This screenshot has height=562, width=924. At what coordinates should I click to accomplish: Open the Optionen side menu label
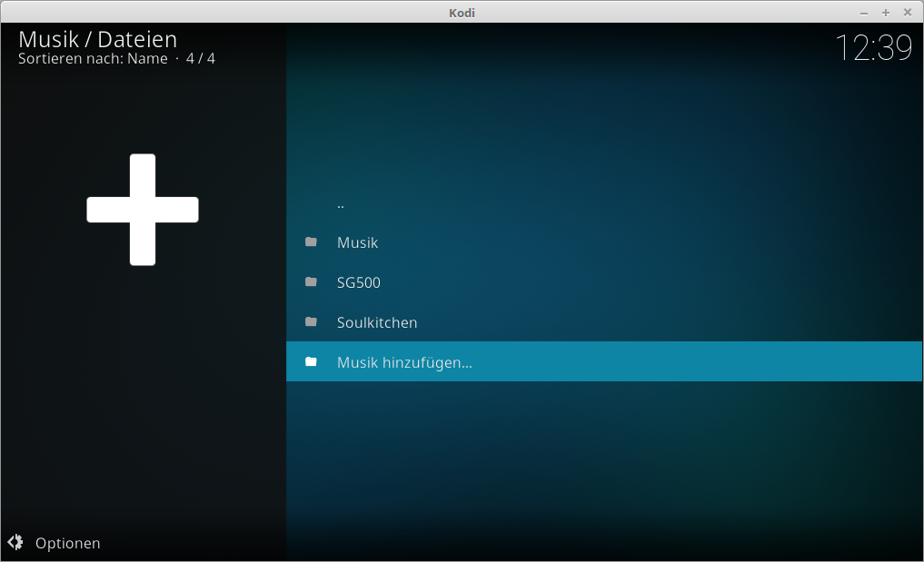(x=67, y=543)
